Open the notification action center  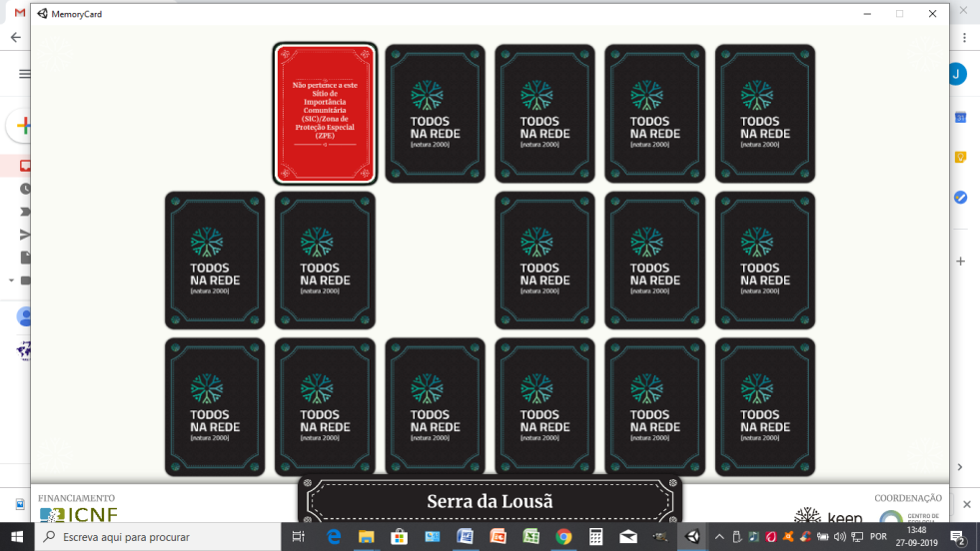[x=957, y=537]
